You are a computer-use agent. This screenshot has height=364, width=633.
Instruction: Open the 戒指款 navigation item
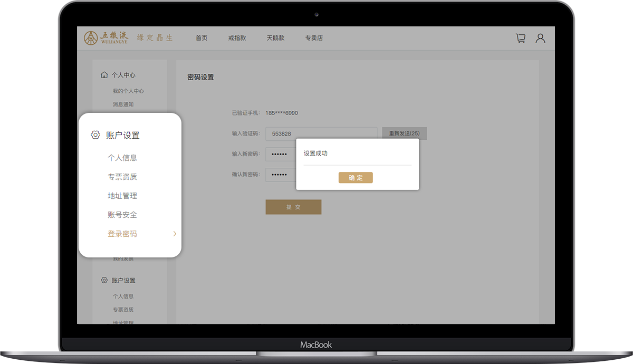coord(237,38)
